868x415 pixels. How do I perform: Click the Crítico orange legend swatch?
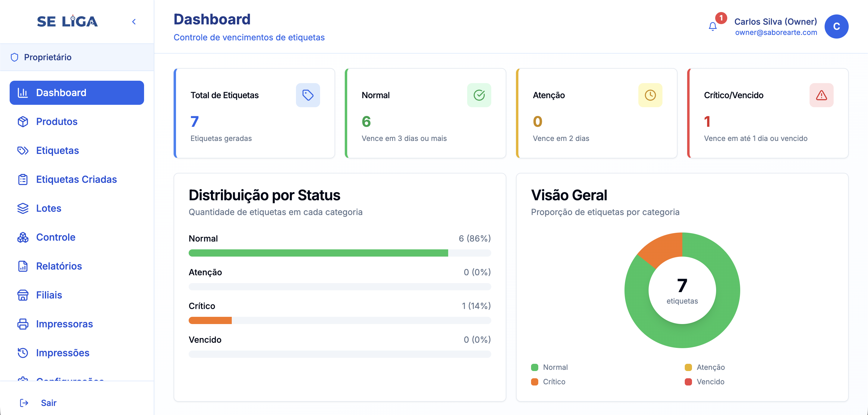point(534,382)
